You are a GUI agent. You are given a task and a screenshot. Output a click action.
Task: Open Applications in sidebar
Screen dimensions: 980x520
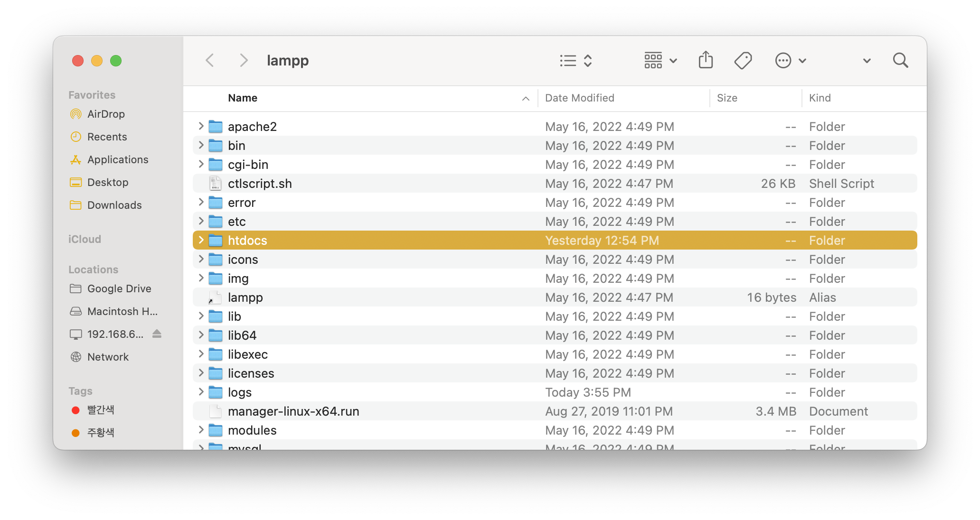(117, 159)
